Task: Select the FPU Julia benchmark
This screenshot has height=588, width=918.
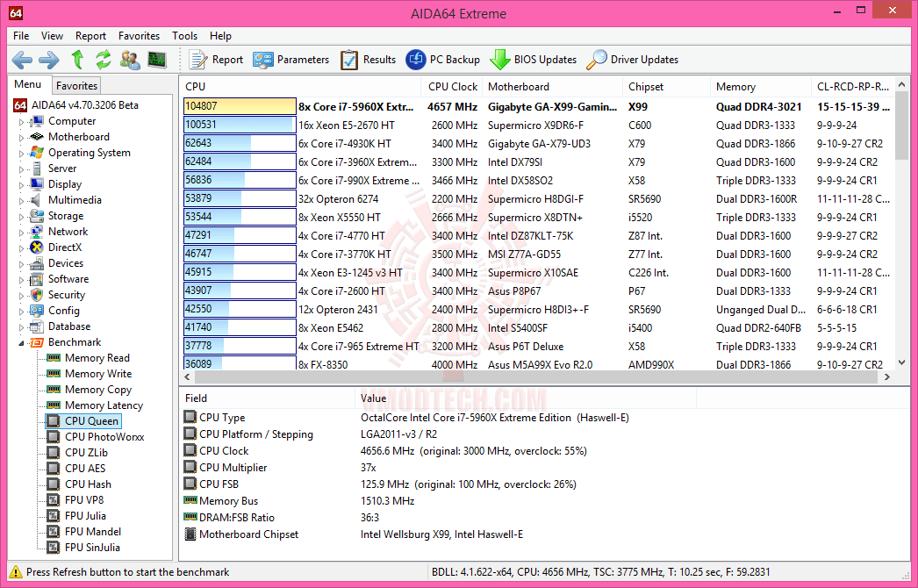Action: tap(85, 516)
